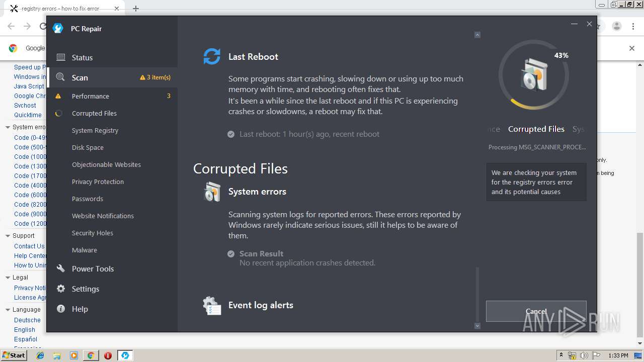The height and width of the screenshot is (362, 644).
Task: Click the Corrupted Files spinner icon
Action: tap(58, 113)
